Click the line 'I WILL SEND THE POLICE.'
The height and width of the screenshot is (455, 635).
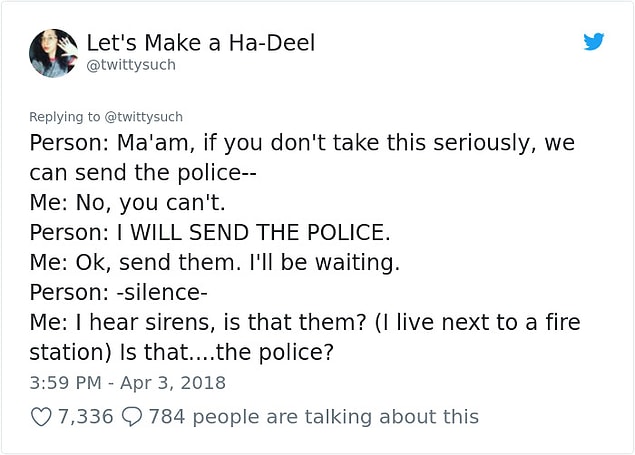pyautogui.click(x=254, y=233)
